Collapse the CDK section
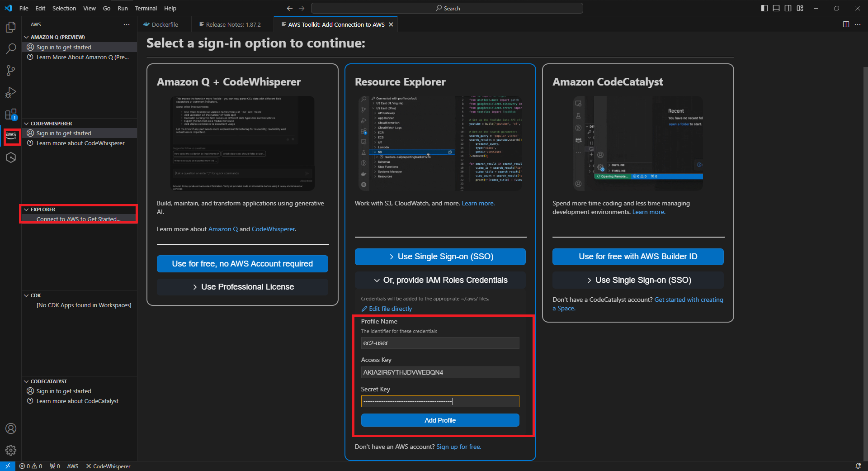 pyautogui.click(x=26, y=295)
